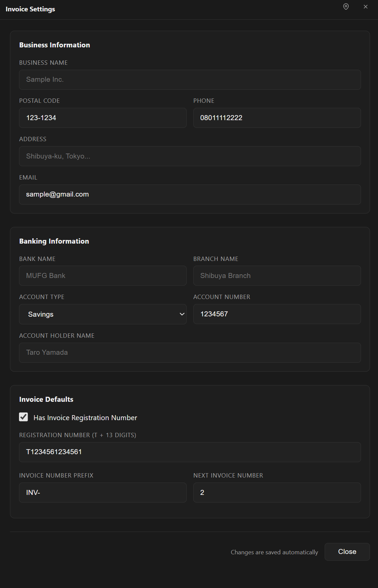This screenshot has height=588, width=378.
Task: Click the NEXT INVOICE NUMBER label
Action: pyautogui.click(x=228, y=476)
